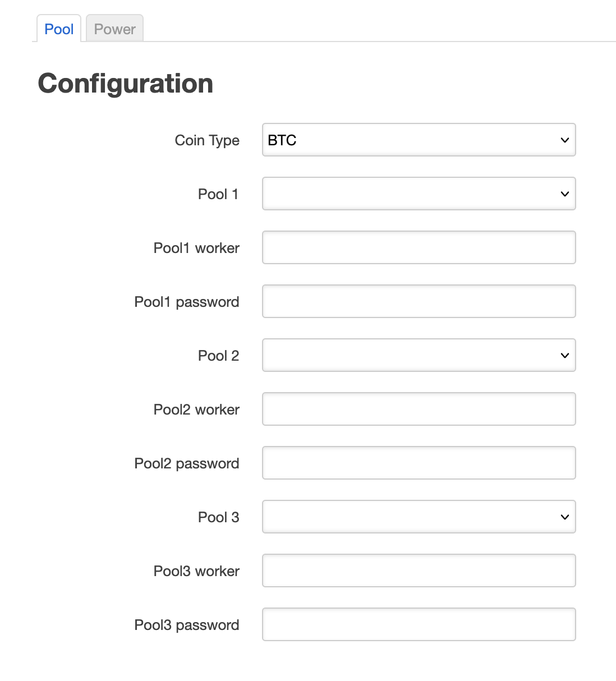Screen dimensions: 616x681
Task: Click the "Pool3 password" label text
Action: coord(187,625)
